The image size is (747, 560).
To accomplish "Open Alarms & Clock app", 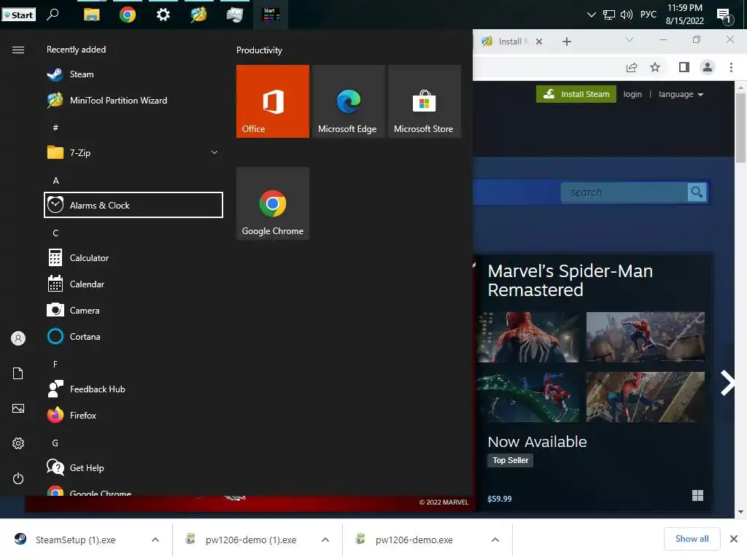I will pyautogui.click(x=133, y=205).
